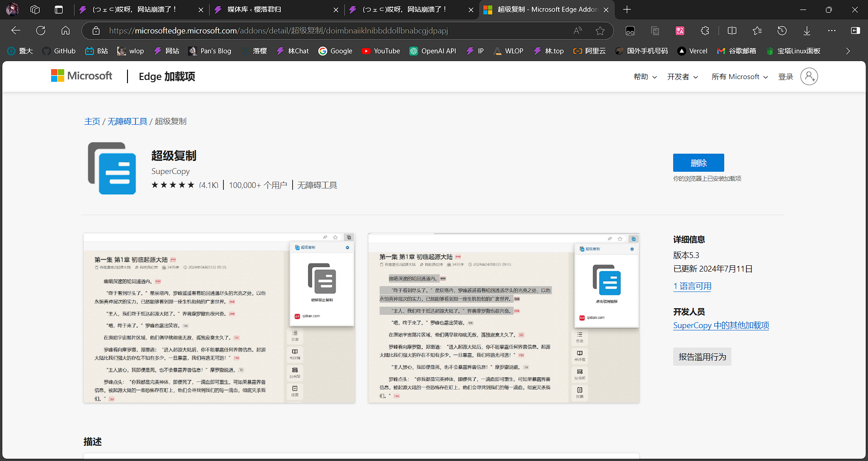The image size is (868, 461).
Task: Open the 阿里云 bookmark
Action: (590, 51)
